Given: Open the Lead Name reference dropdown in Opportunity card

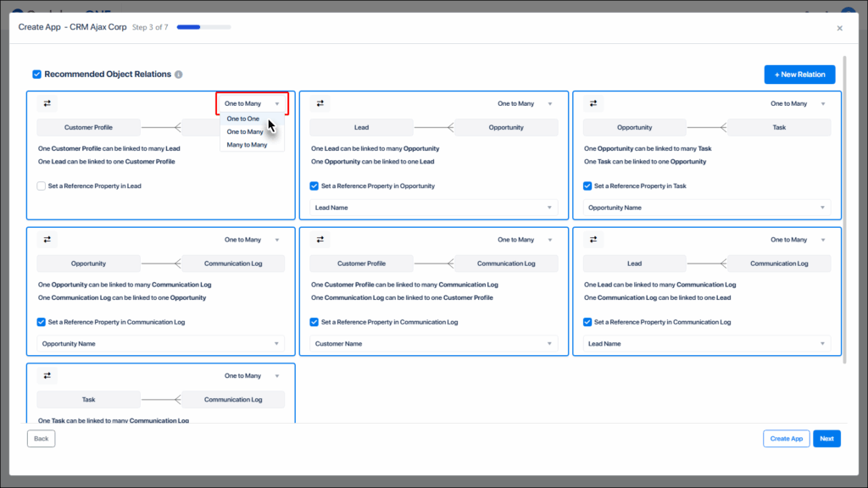Looking at the screenshot, I should [x=433, y=208].
